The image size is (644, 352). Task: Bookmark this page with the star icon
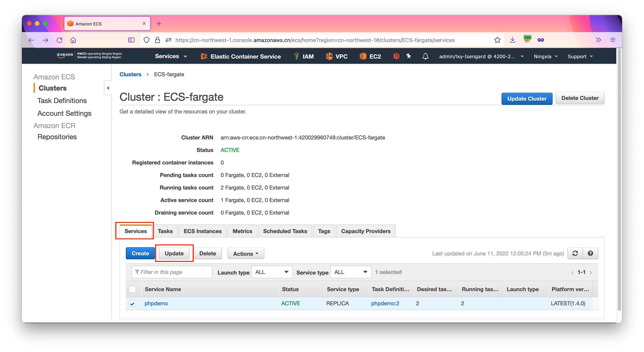(497, 40)
